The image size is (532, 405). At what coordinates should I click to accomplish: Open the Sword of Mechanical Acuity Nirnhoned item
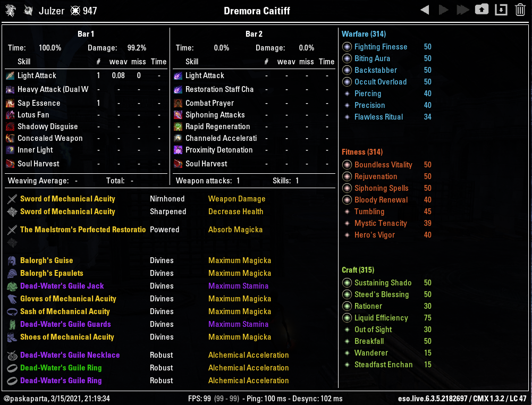[x=67, y=199]
